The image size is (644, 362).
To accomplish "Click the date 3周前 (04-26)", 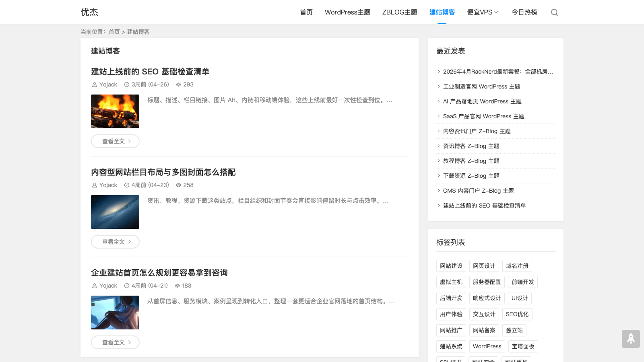I will [150, 84].
